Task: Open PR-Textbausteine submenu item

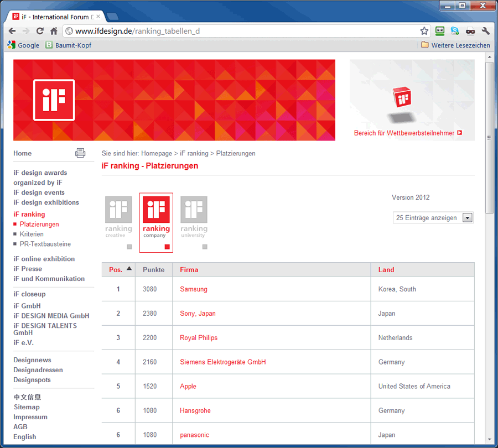Action: [x=45, y=244]
